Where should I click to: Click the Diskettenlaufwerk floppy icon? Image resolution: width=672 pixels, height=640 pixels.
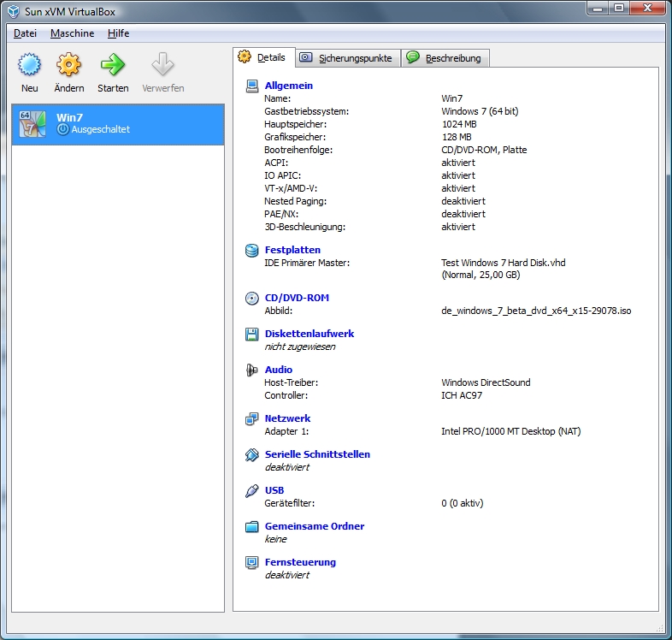click(252, 335)
